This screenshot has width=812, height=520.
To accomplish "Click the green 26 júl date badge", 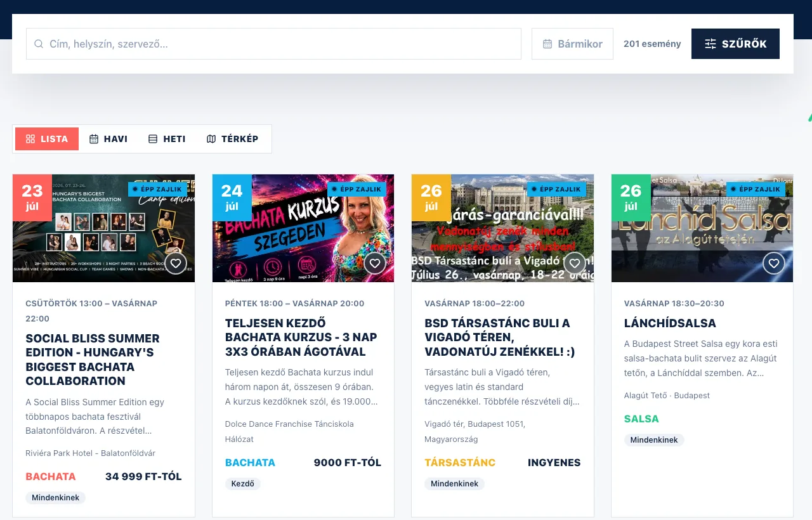I will (631, 197).
